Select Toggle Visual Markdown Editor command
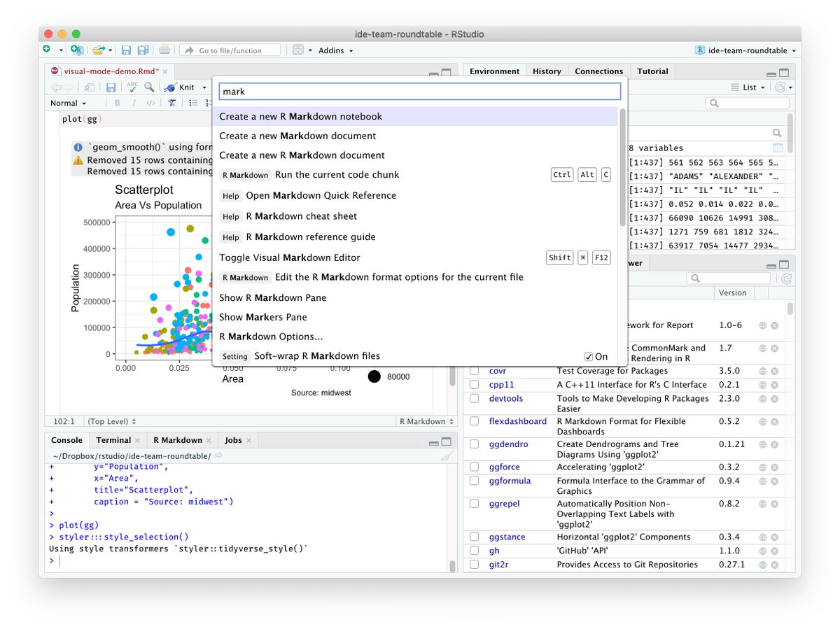Screen dimensions: 840x629 tap(415, 257)
